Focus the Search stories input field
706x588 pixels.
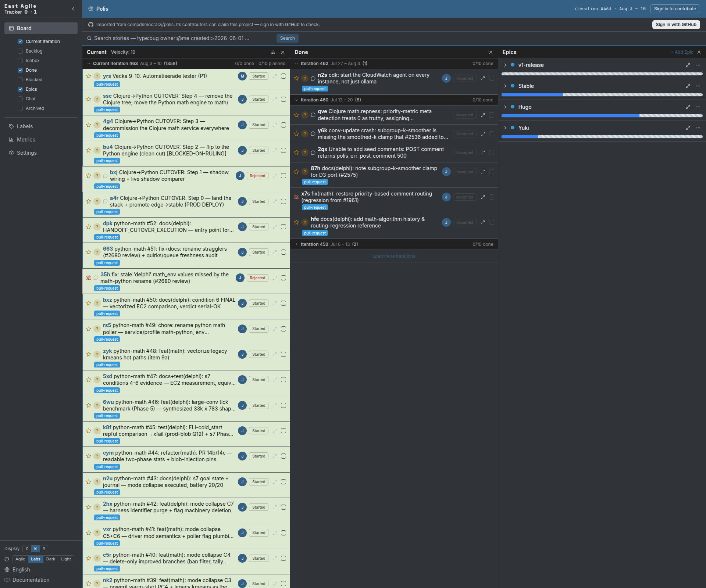184,38
